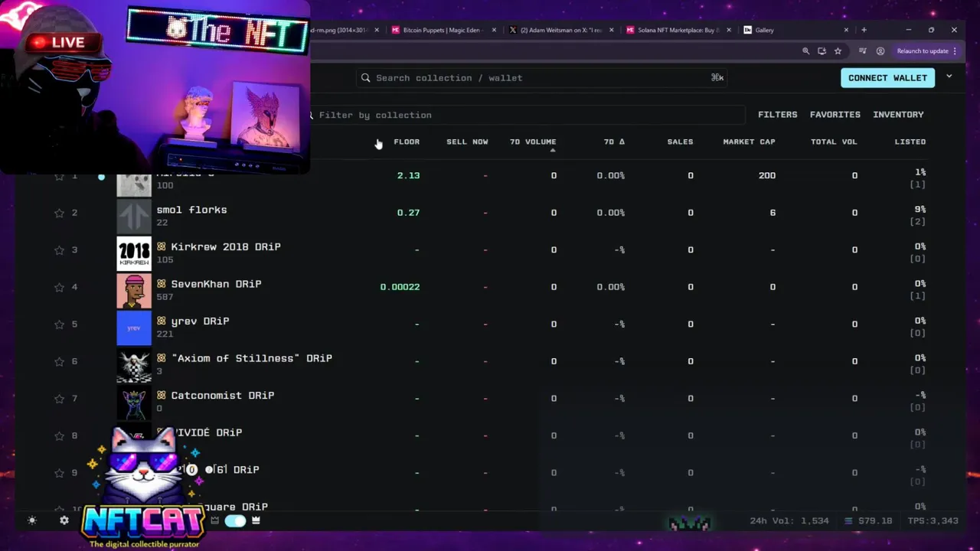Image resolution: width=980 pixels, height=551 pixels.
Task: Expand menu arrow beside Connect Wallet
Action: 949,77
